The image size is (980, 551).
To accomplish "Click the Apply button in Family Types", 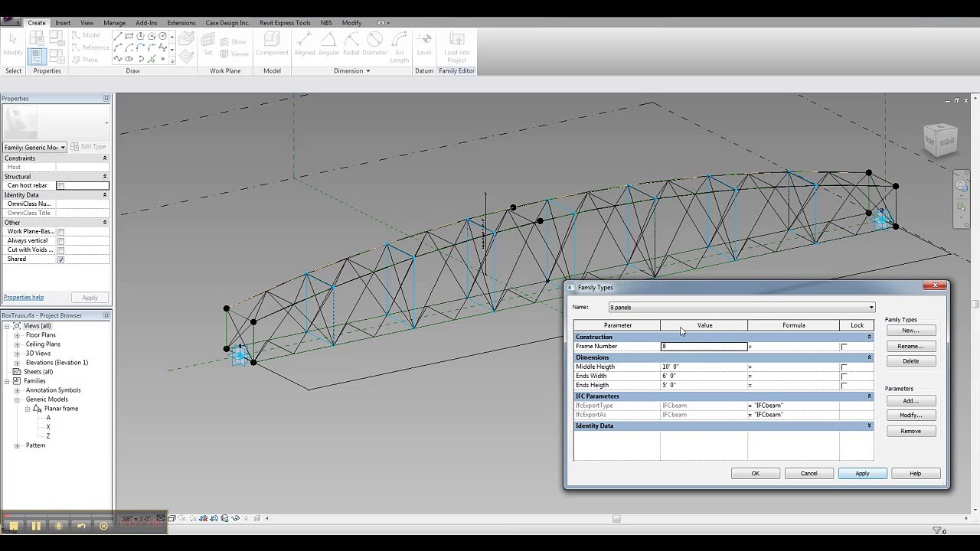I will pos(862,474).
